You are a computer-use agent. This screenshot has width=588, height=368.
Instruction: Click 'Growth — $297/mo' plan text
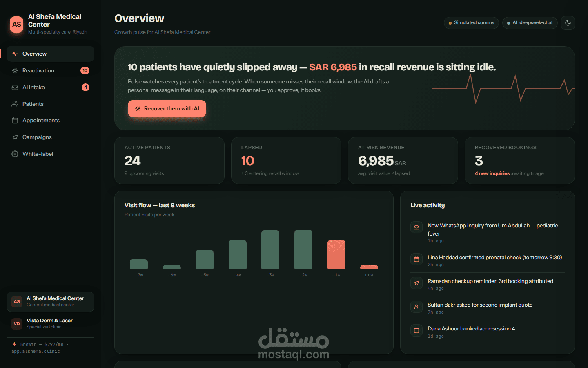[x=42, y=345]
